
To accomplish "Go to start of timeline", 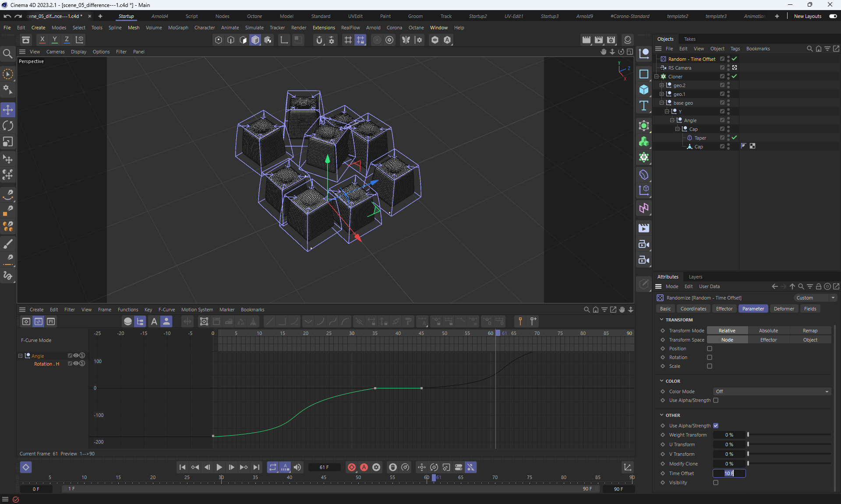I will tap(182, 467).
